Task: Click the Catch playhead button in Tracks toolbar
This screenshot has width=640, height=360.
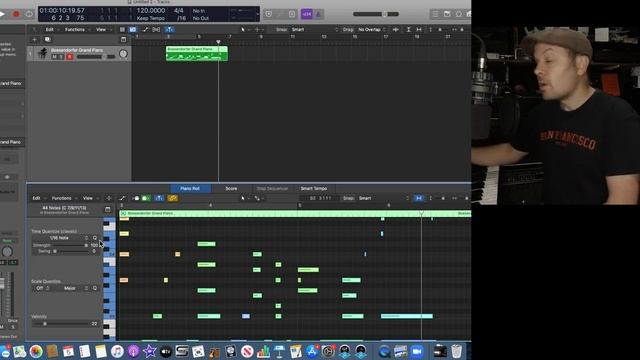Action: coord(169,29)
